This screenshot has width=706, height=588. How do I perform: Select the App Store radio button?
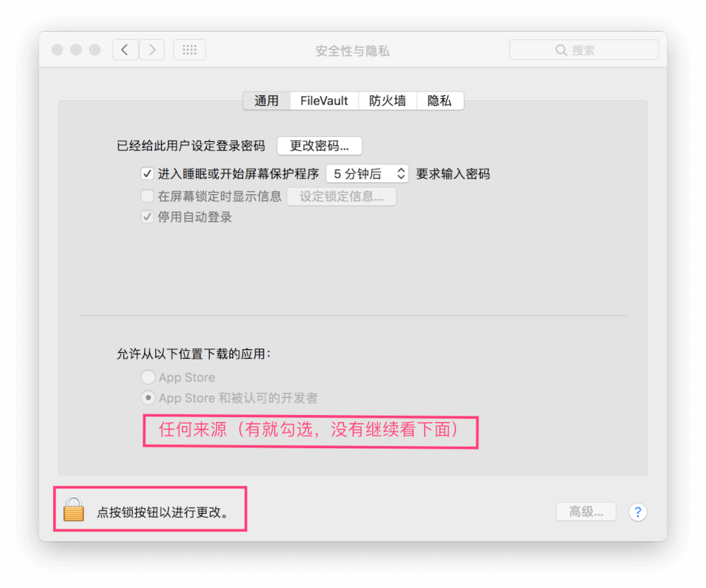148,377
